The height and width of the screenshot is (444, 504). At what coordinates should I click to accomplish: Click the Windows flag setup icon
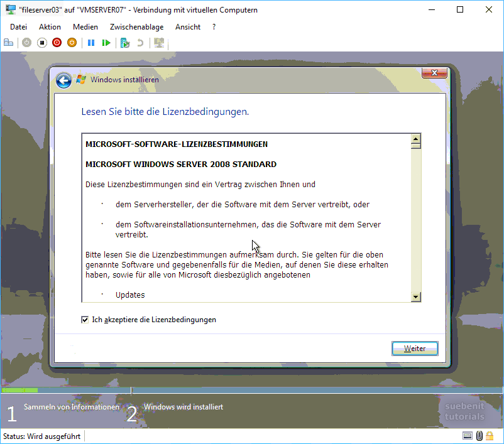pyautogui.click(x=81, y=80)
